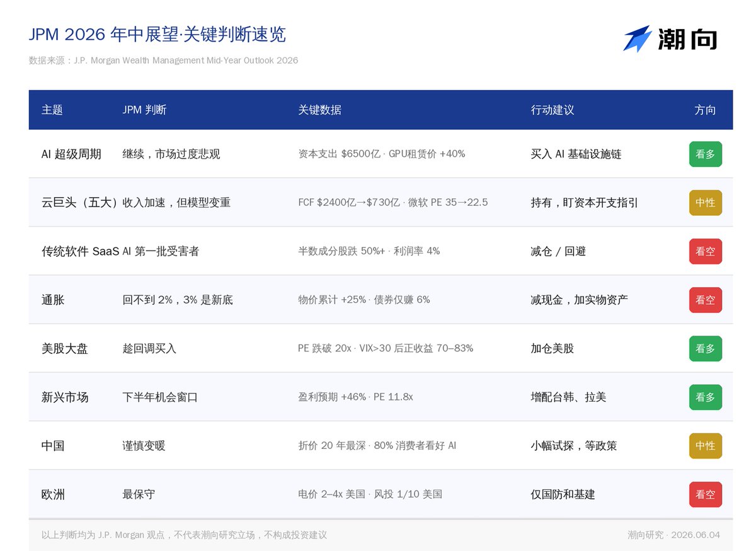This screenshot has height=551, width=756.
Task: Click 看空 badge in 欧洲 row
Action: coord(706,494)
